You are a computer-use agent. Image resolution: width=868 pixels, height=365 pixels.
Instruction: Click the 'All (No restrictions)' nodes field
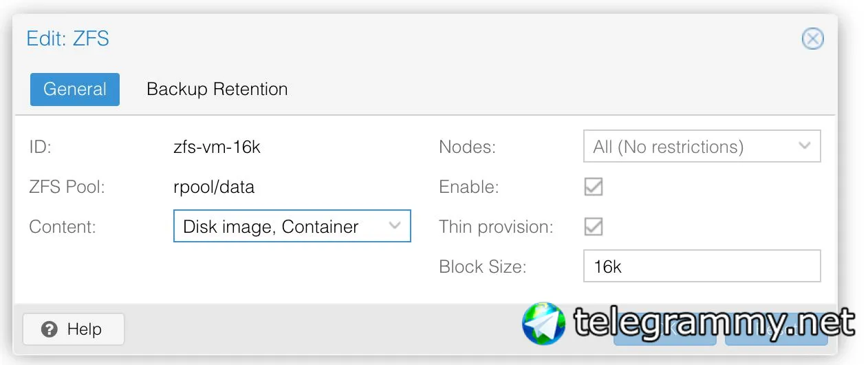pos(688,147)
